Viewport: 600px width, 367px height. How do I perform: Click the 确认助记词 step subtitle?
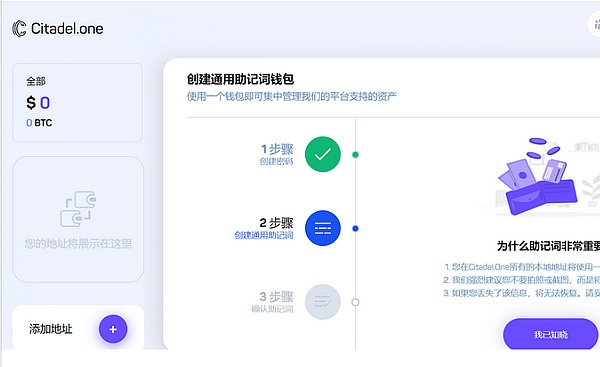272,309
